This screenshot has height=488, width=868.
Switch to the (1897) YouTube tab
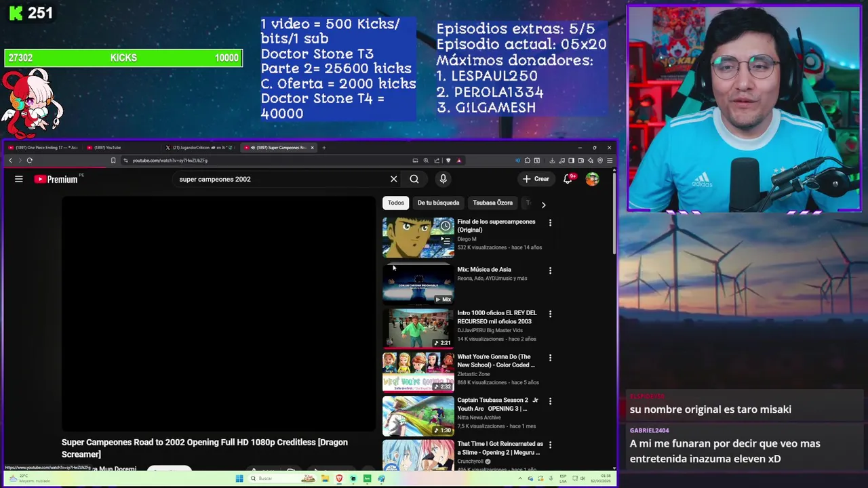pos(122,148)
